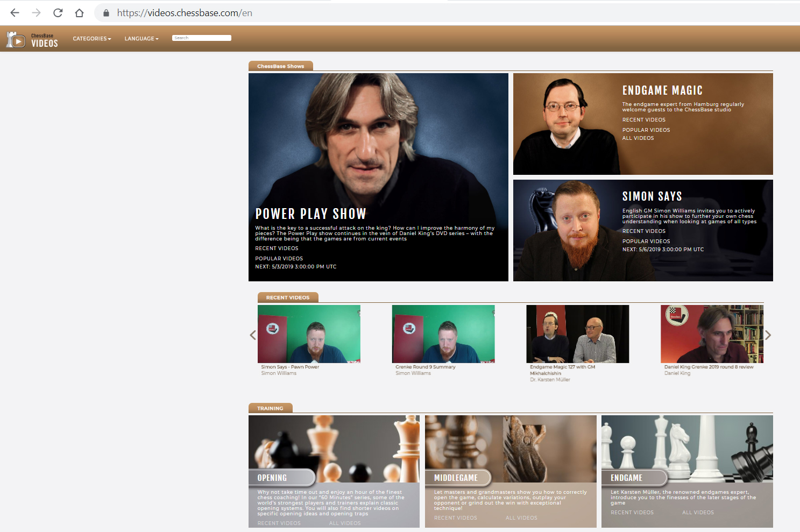Screen dimensions: 800x532
Task: Open Recent Videos in the Endgame card
Action: (632, 513)
